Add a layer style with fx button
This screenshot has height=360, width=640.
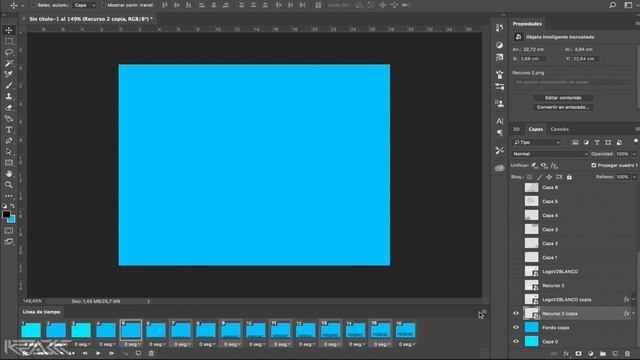coord(566,354)
